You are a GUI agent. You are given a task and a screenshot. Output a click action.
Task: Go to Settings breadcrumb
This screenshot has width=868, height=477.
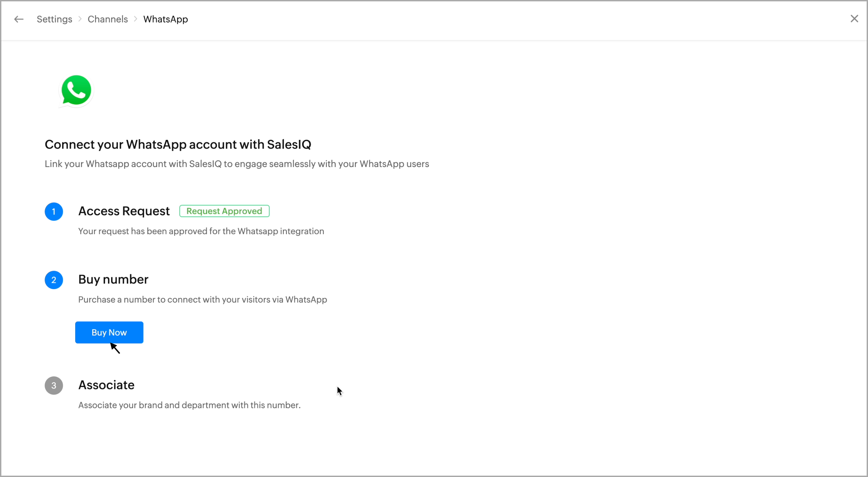tap(54, 19)
